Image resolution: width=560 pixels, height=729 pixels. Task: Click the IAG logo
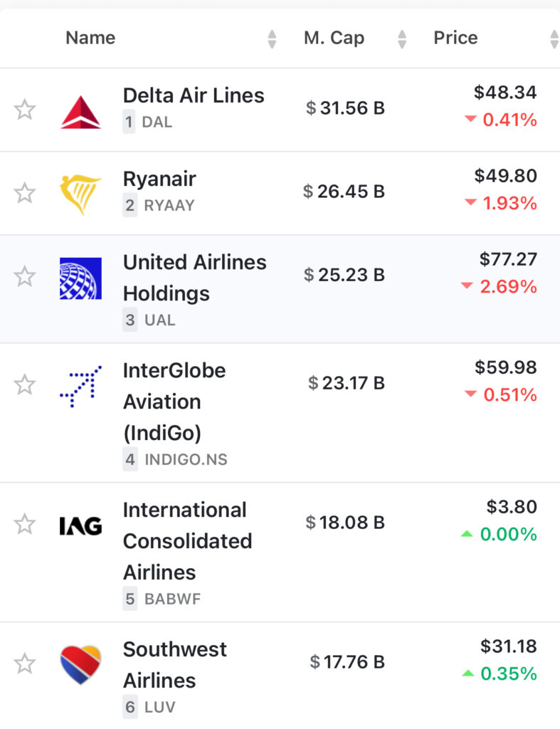coord(80,526)
